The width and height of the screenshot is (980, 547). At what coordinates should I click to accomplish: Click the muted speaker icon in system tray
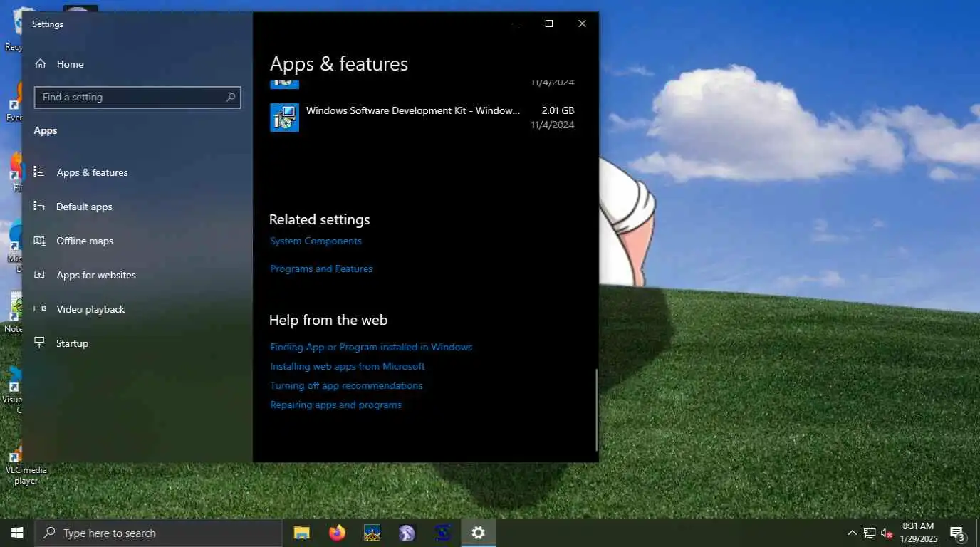click(887, 533)
